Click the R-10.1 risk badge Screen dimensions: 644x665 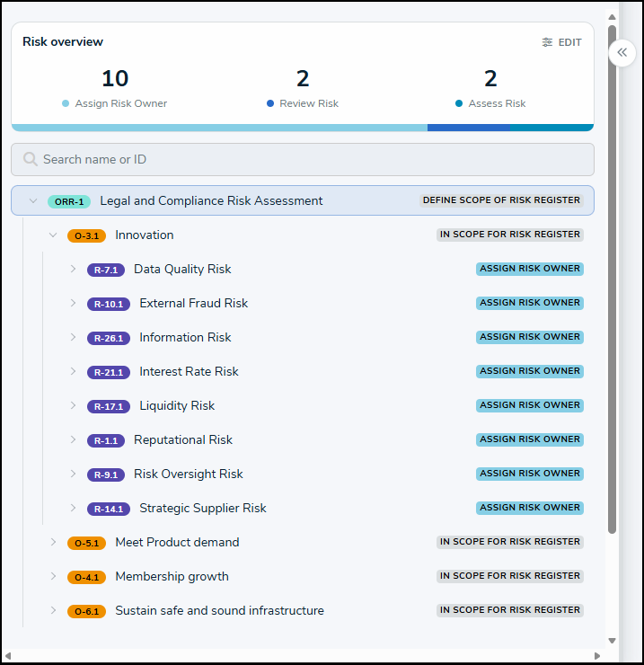point(109,304)
